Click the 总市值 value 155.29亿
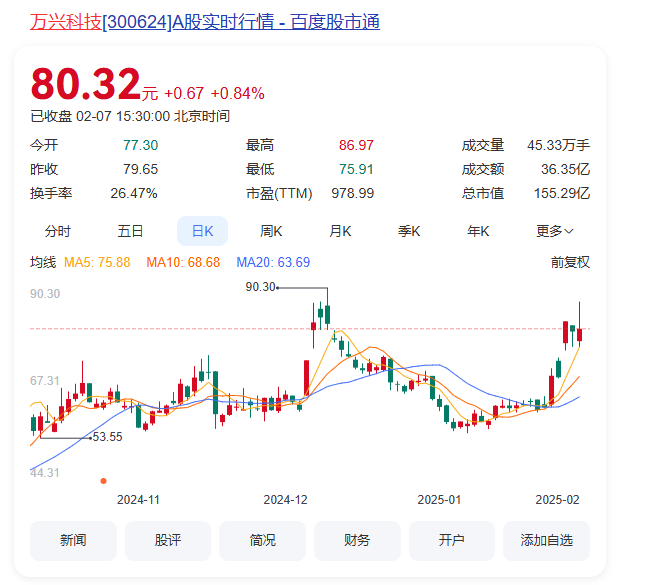 [562, 193]
